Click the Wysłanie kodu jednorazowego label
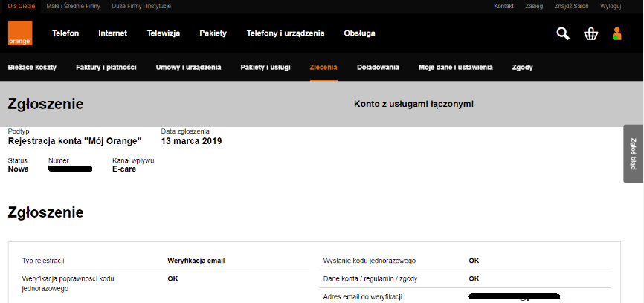The height and width of the screenshot is (303, 644). pyautogui.click(x=370, y=261)
